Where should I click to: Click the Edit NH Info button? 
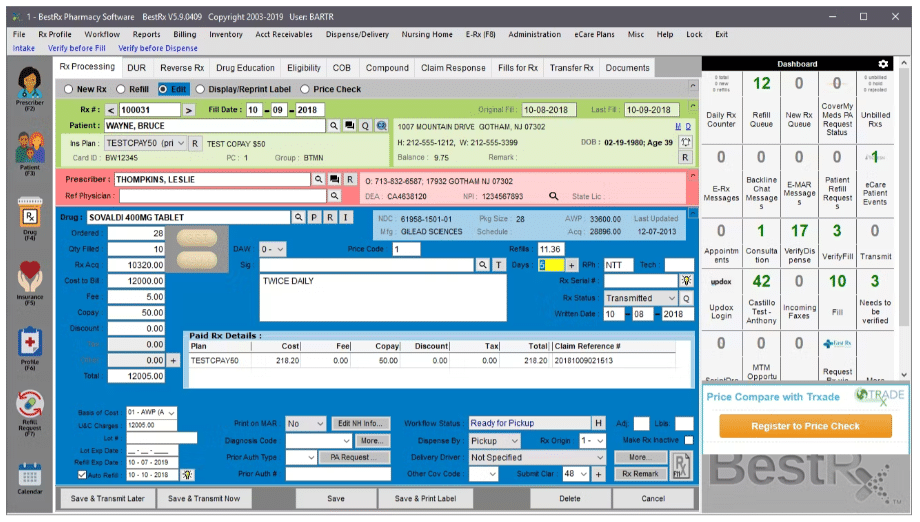[x=361, y=423]
